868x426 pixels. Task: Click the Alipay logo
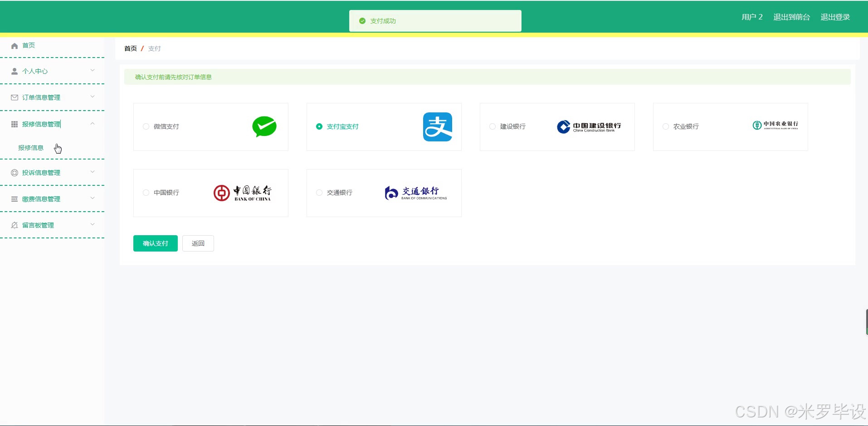(x=438, y=127)
